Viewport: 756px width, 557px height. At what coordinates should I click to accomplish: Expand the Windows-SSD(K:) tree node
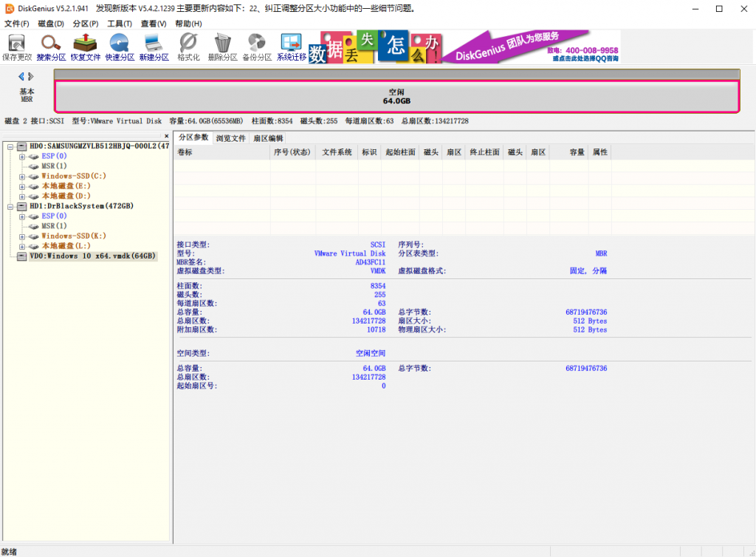click(21, 237)
